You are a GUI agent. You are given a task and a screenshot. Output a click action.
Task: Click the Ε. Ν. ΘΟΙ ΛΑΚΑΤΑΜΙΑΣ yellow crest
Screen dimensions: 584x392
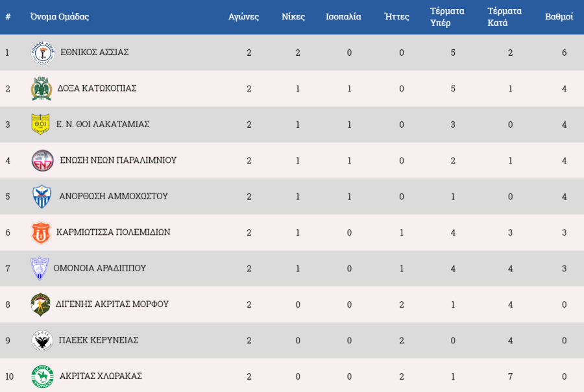point(41,124)
